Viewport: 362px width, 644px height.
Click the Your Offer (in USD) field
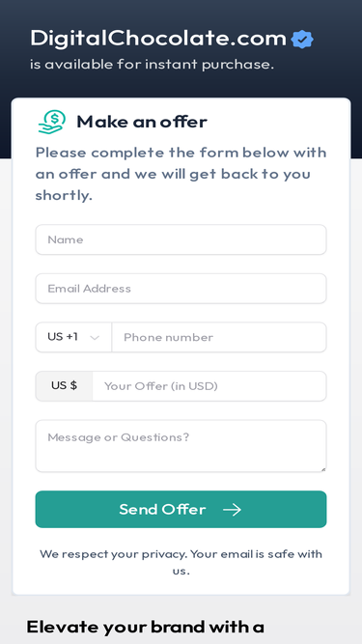pyautogui.click(x=209, y=386)
